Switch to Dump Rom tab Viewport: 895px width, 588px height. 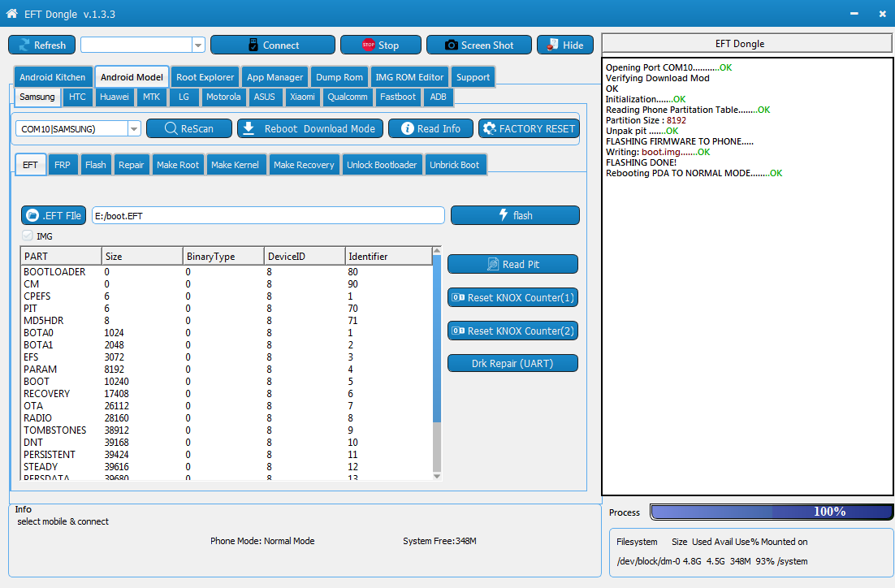click(339, 77)
